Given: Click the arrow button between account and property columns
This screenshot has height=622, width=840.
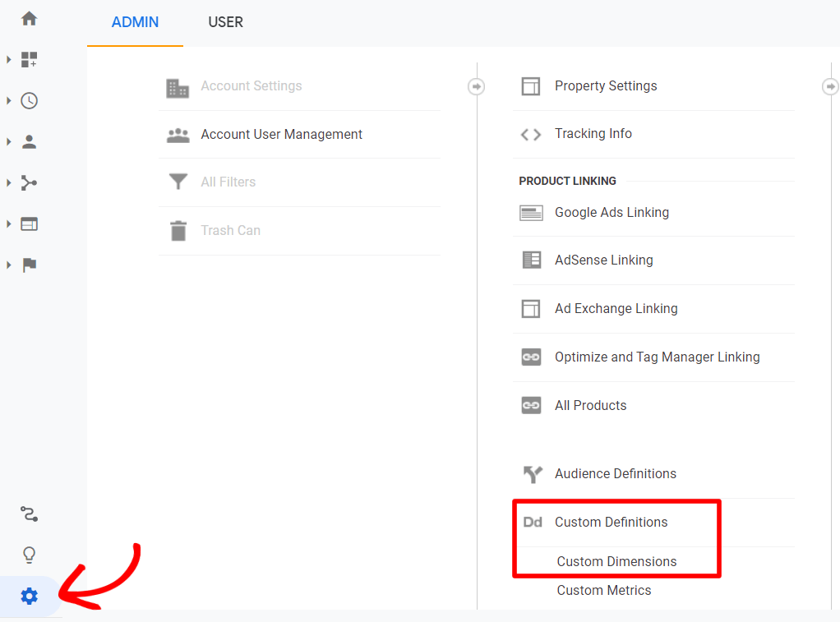Looking at the screenshot, I should pyautogui.click(x=476, y=87).
